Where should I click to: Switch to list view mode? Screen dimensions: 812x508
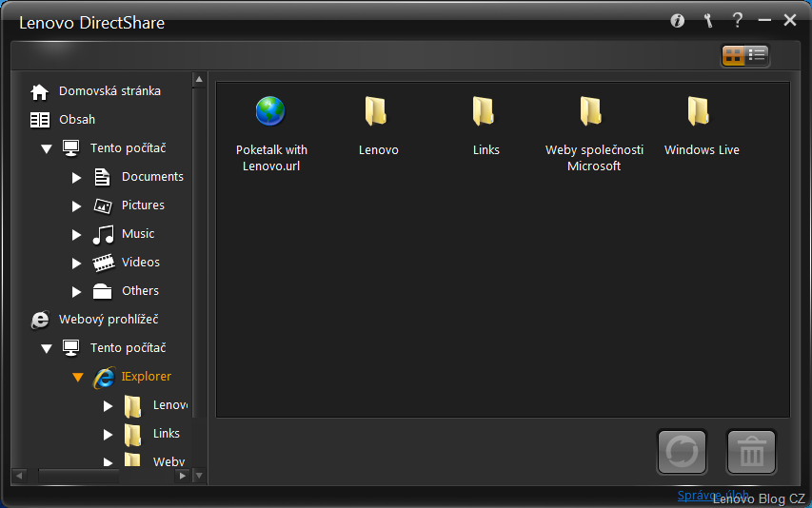(x=758, y=55)
